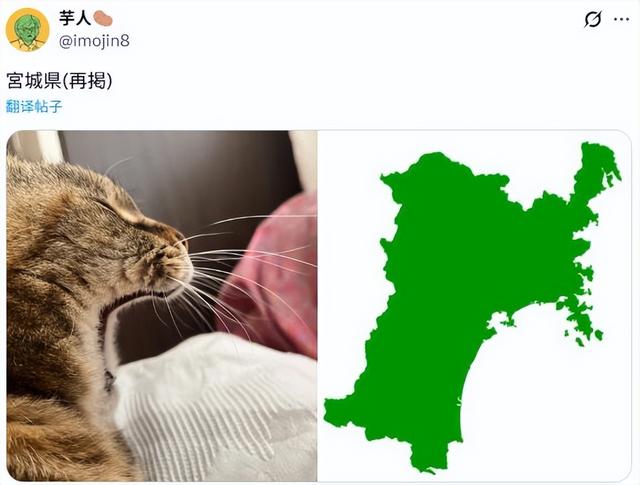Click the cat's closed eye in photo
Viewport: 640px width, 485px height.
pos(109,208)
